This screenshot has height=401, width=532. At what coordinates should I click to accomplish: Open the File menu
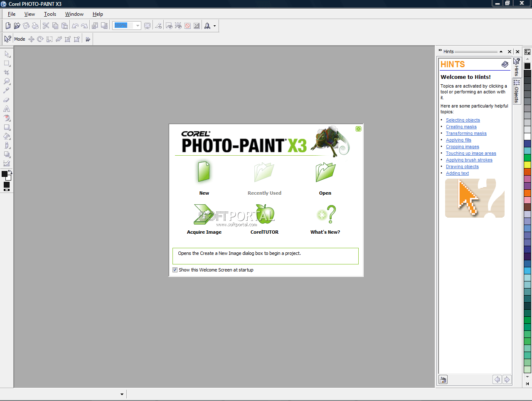pos(12,14)
